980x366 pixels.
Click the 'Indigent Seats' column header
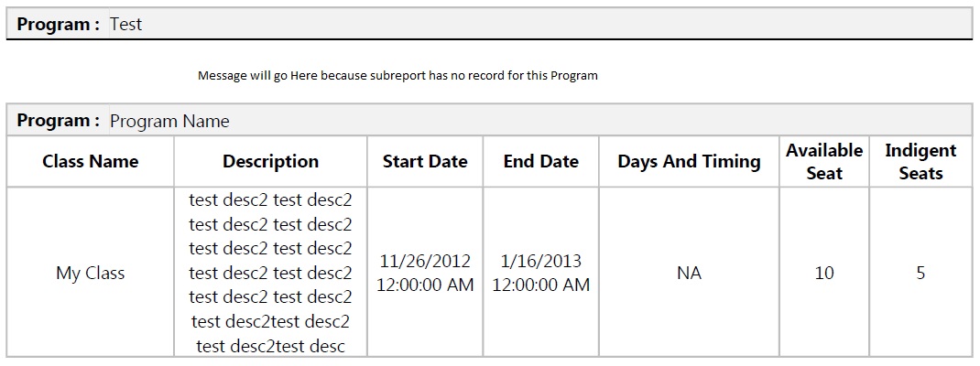click(920, 161)
